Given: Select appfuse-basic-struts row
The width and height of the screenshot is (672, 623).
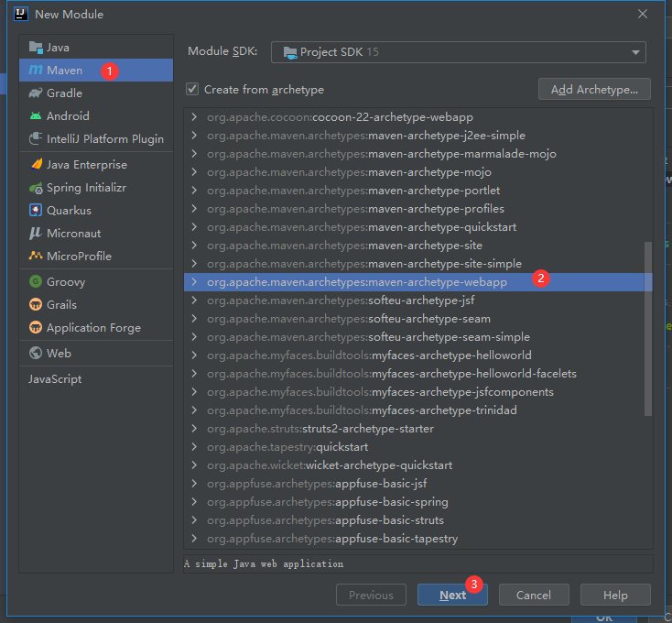Looking at the screenshot, I should click(x=417, y=520).
